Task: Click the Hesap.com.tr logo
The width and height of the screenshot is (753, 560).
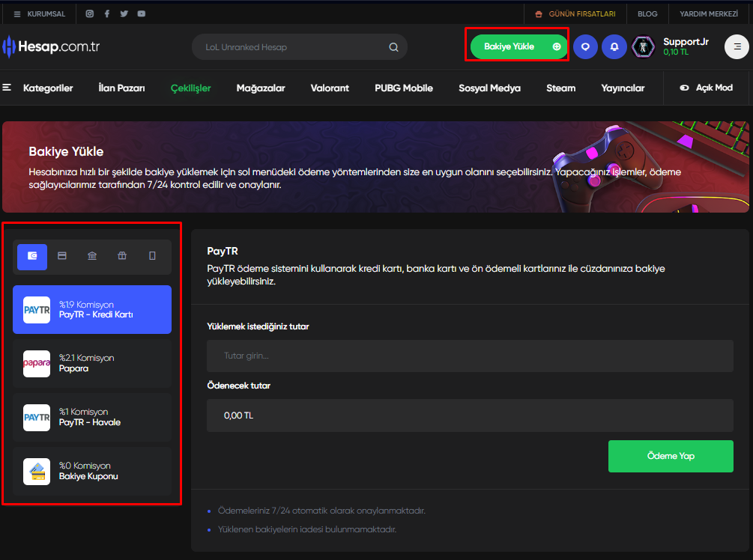Action: (x=51, y=46)
